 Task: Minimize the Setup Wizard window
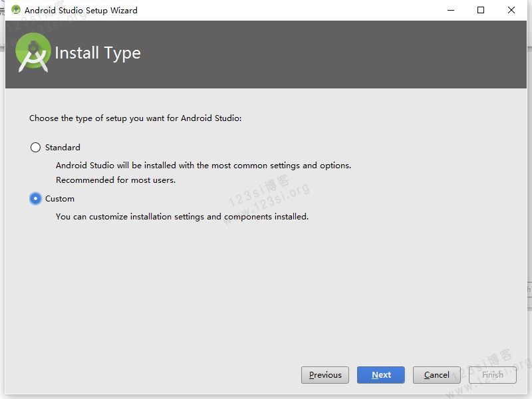(x=451, y=10)
